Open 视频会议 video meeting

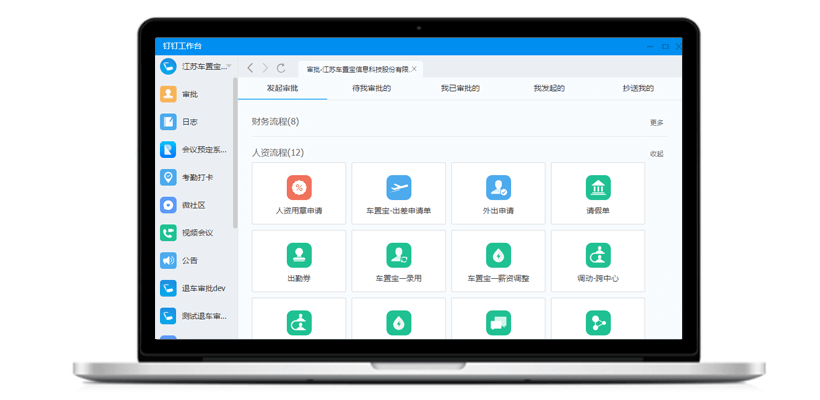point(196,233)
